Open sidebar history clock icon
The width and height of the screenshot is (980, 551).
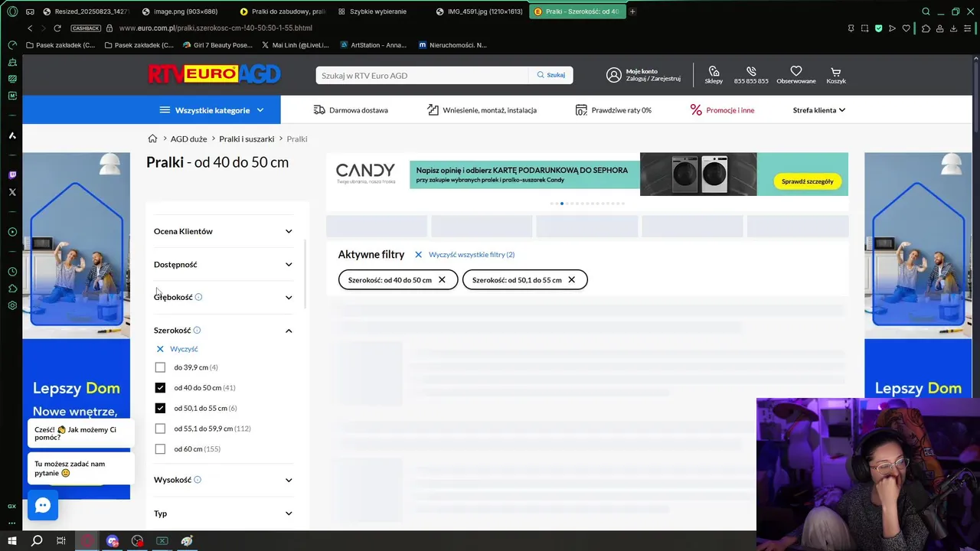[x=11, y=272]
